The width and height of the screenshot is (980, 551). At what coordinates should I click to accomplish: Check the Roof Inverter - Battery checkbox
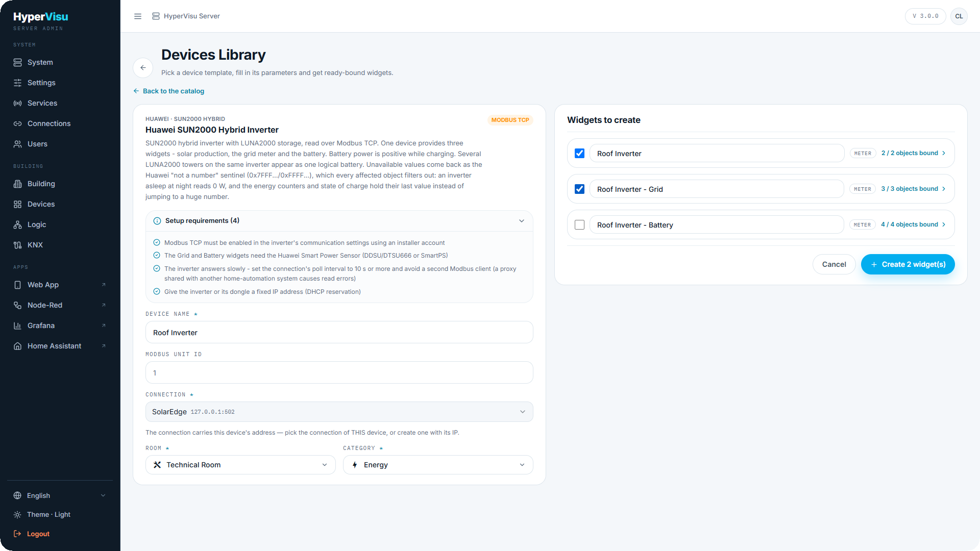tap(579, 224)
